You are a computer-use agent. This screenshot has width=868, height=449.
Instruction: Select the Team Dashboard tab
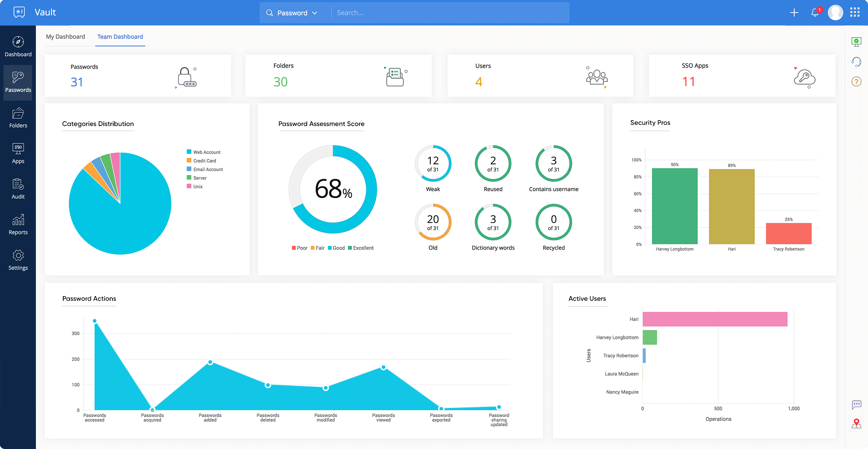click(x=120, y=36)
